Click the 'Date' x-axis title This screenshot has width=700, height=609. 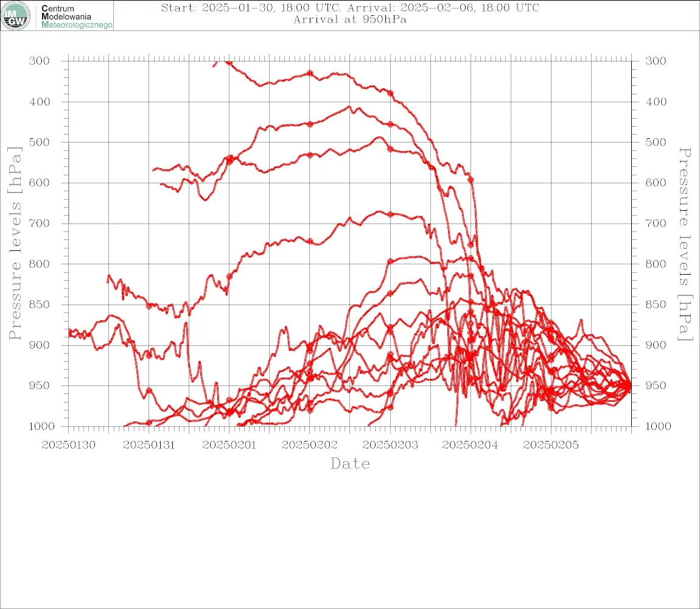click(350, 463)
